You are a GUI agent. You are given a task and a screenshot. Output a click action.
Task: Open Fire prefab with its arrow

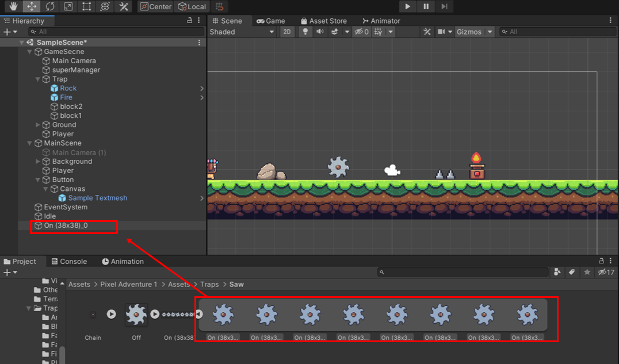(x=202, y=98)
